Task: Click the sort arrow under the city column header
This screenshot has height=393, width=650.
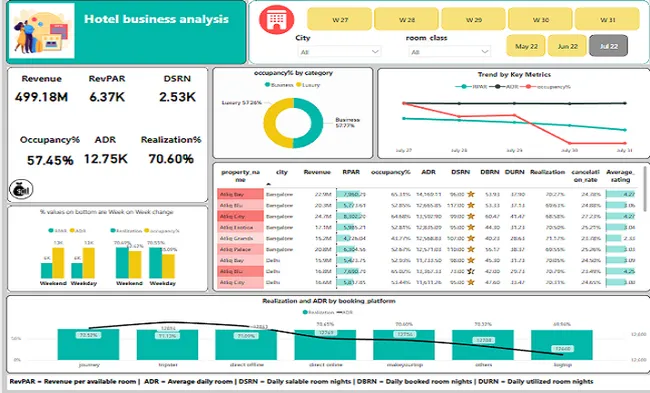Action: pos(269,184)
